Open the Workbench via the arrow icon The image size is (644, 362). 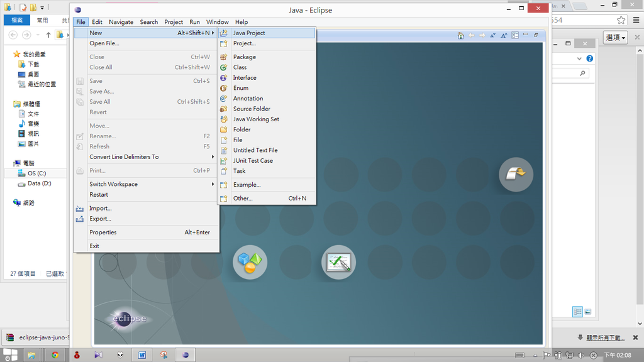(516, 174)
